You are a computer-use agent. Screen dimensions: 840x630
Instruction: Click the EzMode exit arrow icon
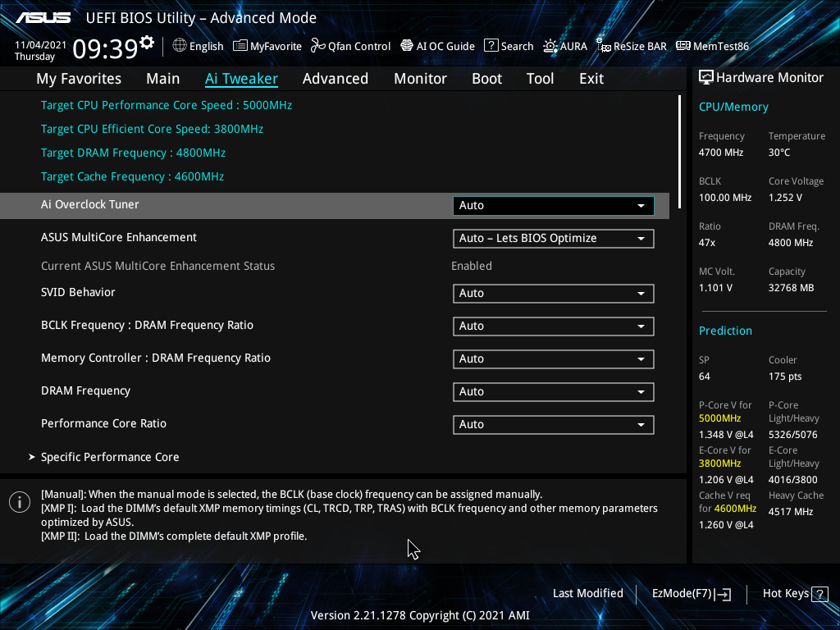coord(723,594)
